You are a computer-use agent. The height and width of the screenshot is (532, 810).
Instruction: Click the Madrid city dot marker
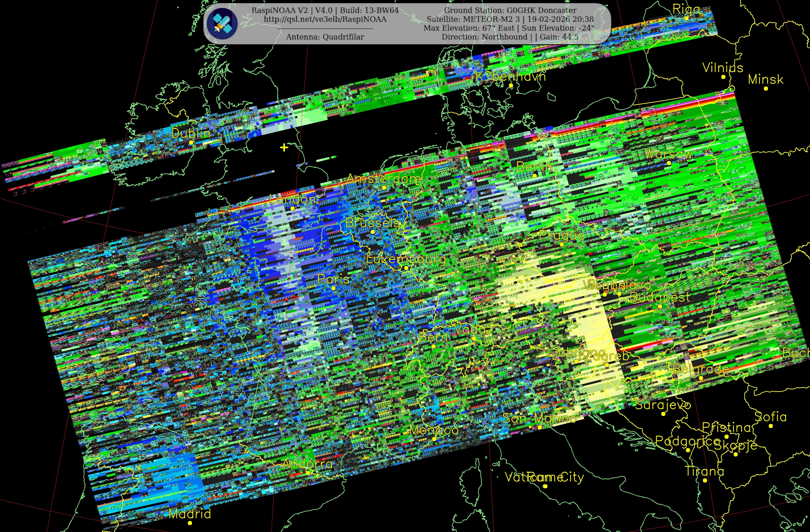tap(190, 523)
